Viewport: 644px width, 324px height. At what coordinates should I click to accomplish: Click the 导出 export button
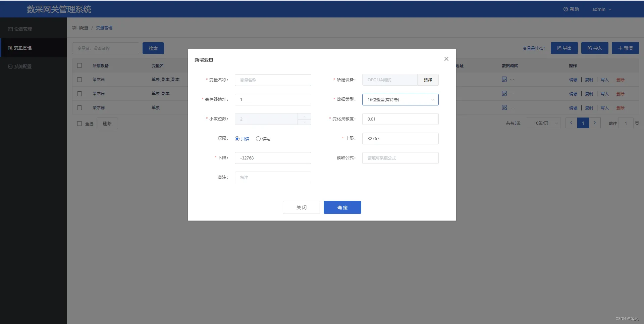coord(564,48)
